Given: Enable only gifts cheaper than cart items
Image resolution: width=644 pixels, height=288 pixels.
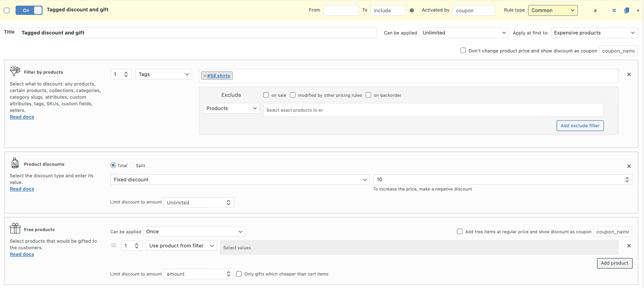Looking at the screenshot, I should coord(239,274).
